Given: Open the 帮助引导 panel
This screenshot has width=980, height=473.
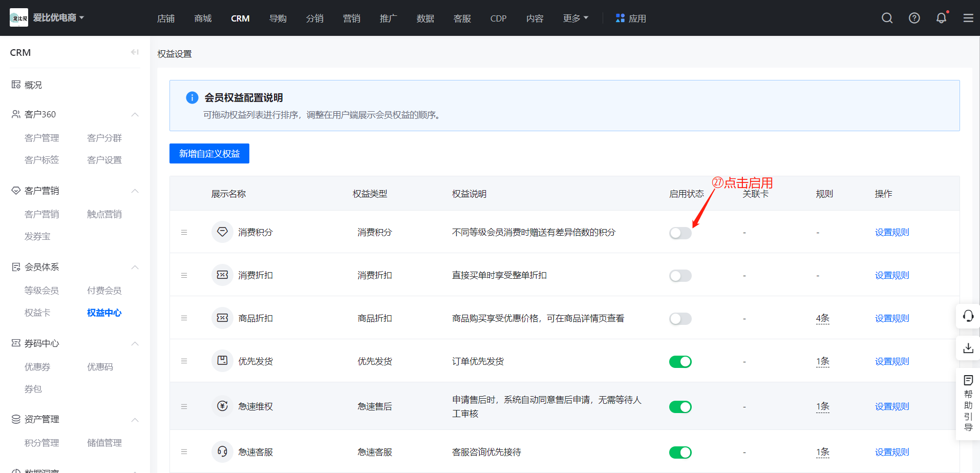Looking at the screenshot, I should [x=968, y=404].
